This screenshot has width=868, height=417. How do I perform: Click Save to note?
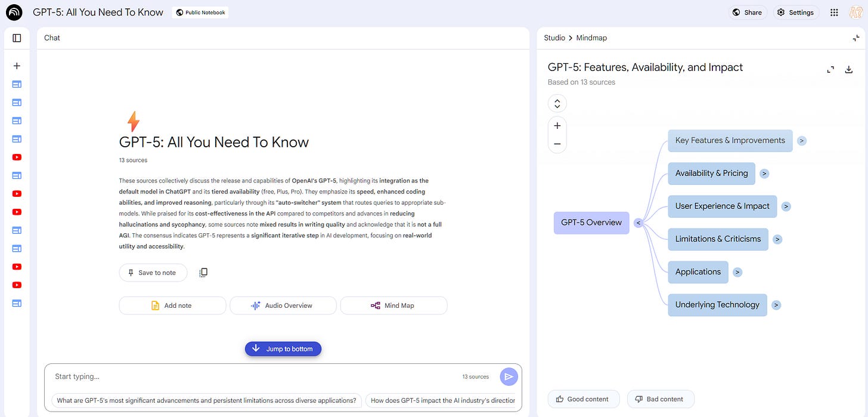[x=153, y=273]
